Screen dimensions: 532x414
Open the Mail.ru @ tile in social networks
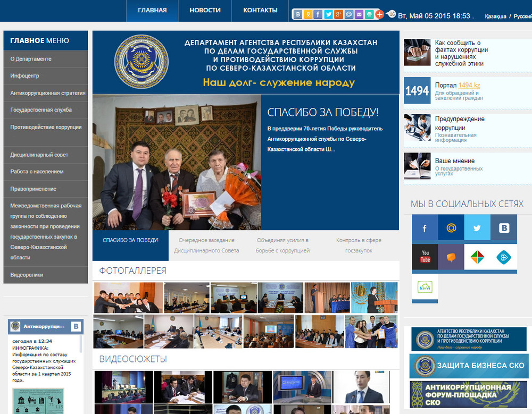tap(451, 228)
